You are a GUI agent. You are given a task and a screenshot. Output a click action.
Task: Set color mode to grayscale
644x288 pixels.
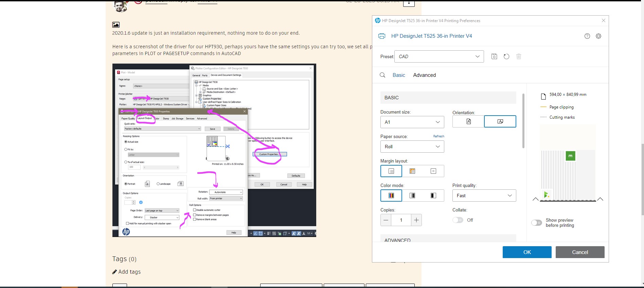(x=412, y=196)
